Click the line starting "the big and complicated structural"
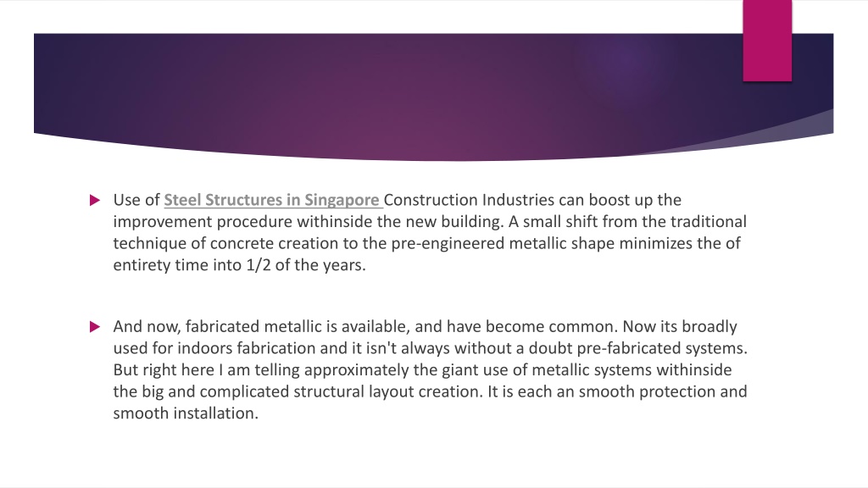Viewport: 868px width, 488px height. [430, 391]
